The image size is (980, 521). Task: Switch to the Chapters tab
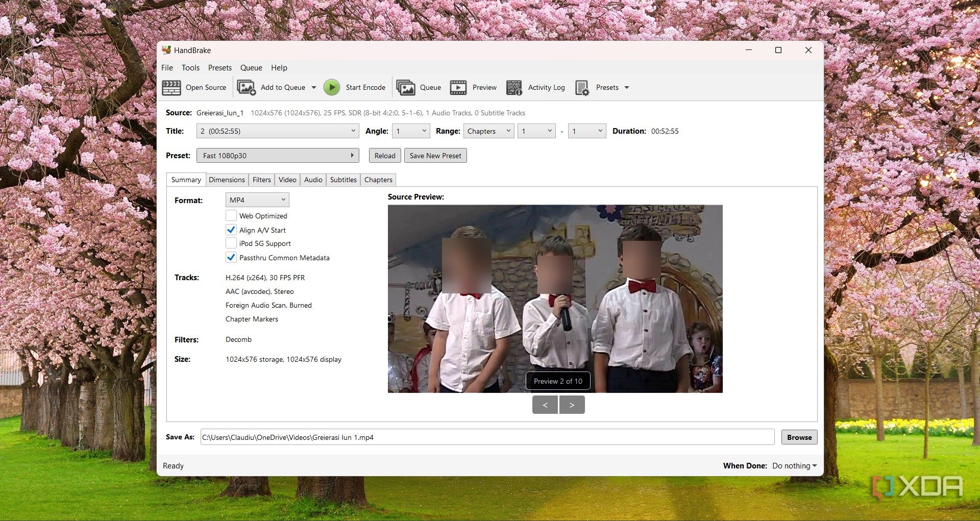378,180
